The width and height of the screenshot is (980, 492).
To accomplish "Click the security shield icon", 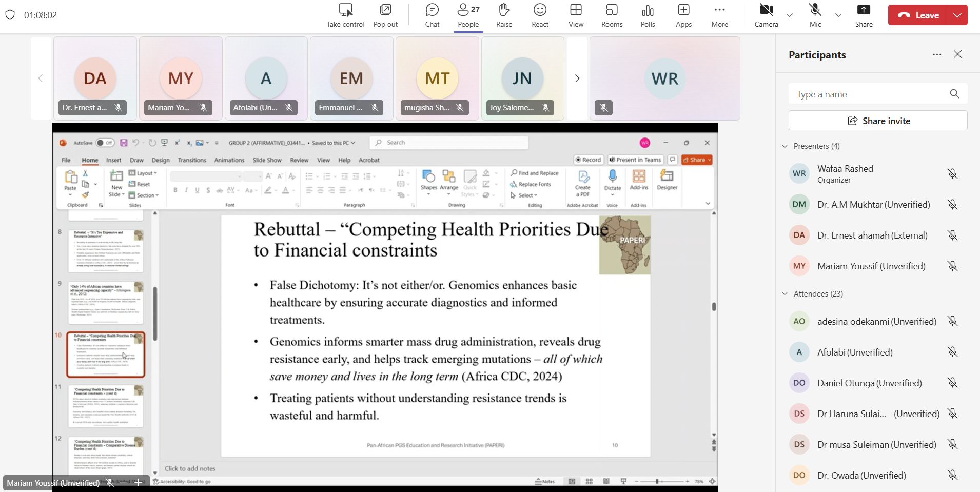I will pyautogui.click(x=10, y=15).
